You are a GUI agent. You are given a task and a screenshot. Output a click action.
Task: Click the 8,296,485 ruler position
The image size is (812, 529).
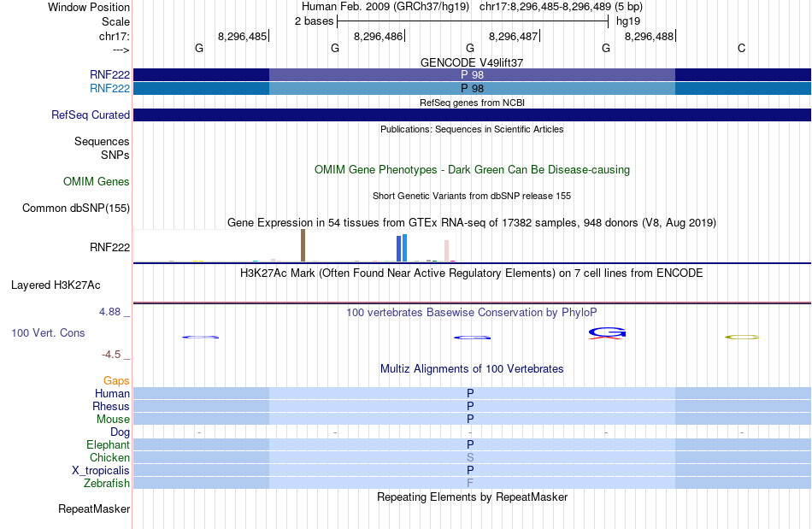coord(243,36)
